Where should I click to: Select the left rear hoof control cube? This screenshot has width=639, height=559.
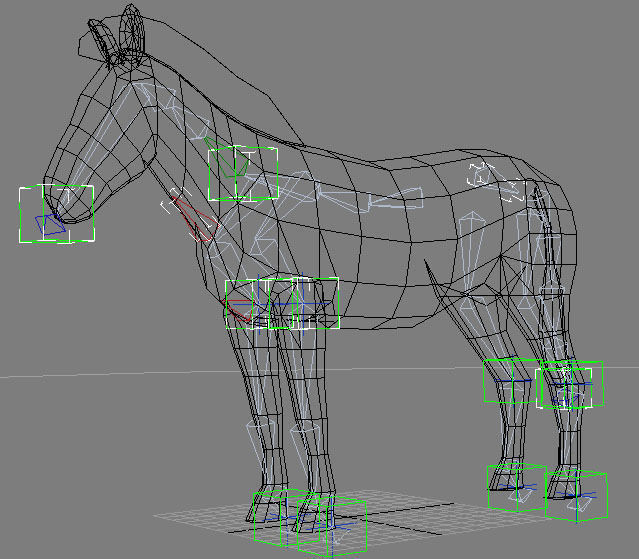(x=517, y=488)
